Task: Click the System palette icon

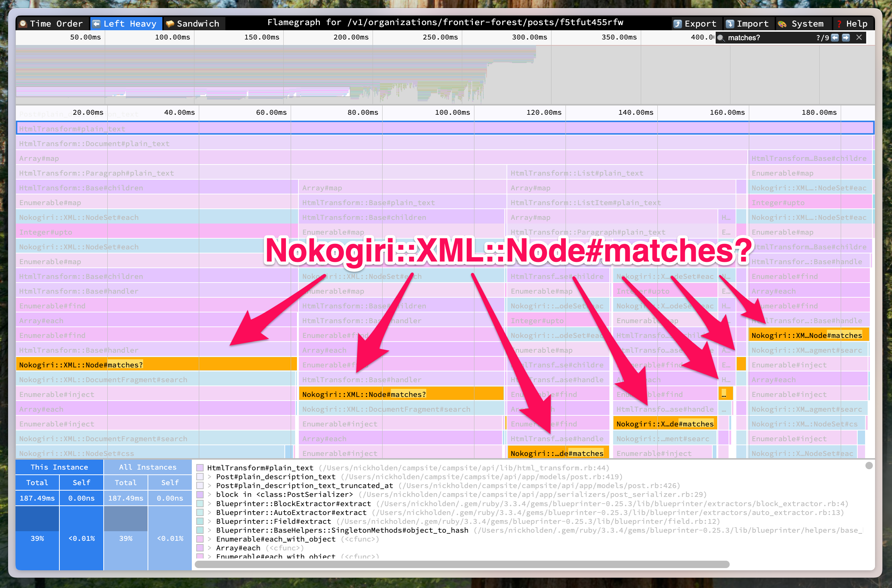Action: (x=782, y=24)
